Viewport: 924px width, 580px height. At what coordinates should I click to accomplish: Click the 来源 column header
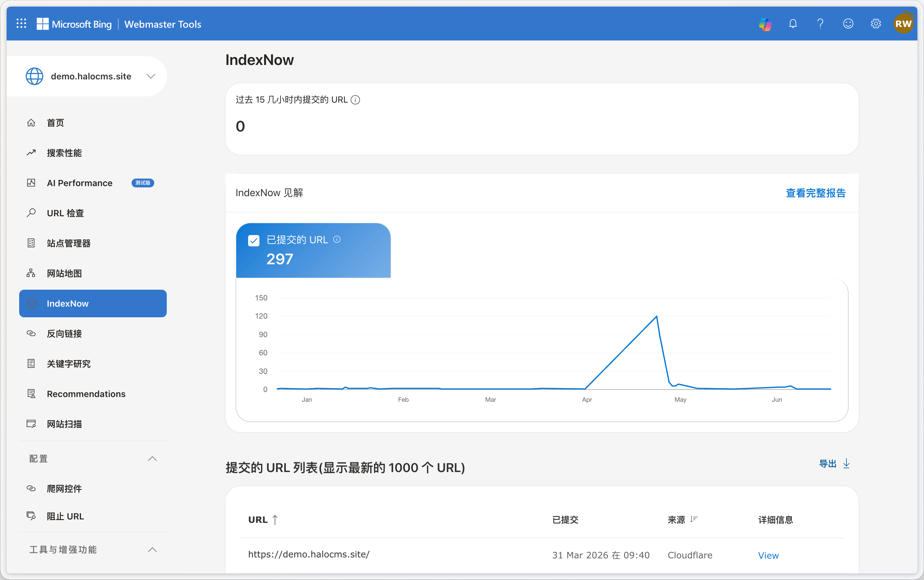[x=676, y=520]
